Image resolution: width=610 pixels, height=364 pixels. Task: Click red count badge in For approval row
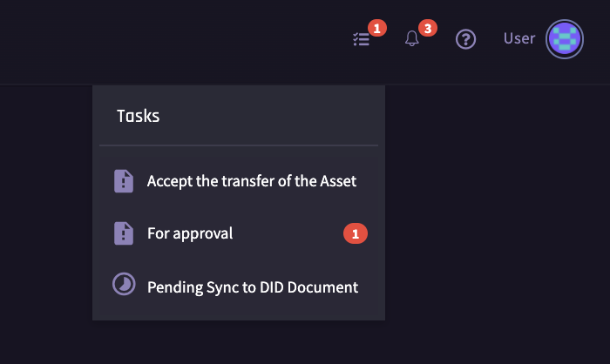coord(356,233)
